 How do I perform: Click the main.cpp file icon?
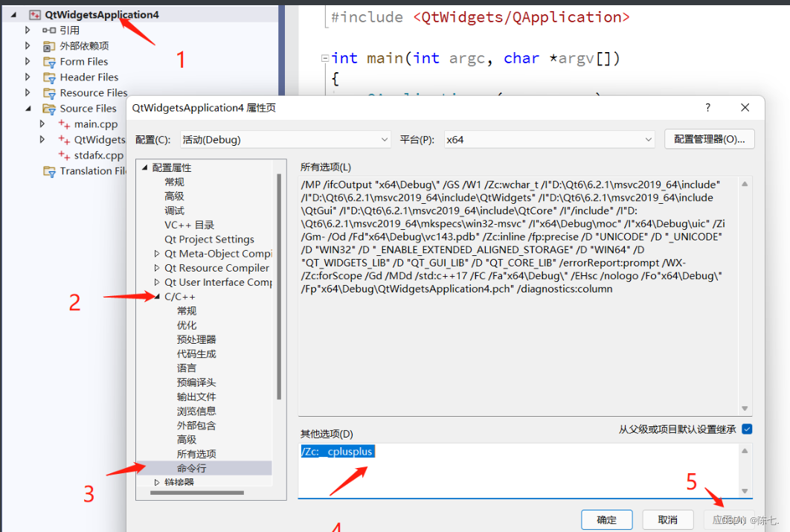tap(64, 124)
